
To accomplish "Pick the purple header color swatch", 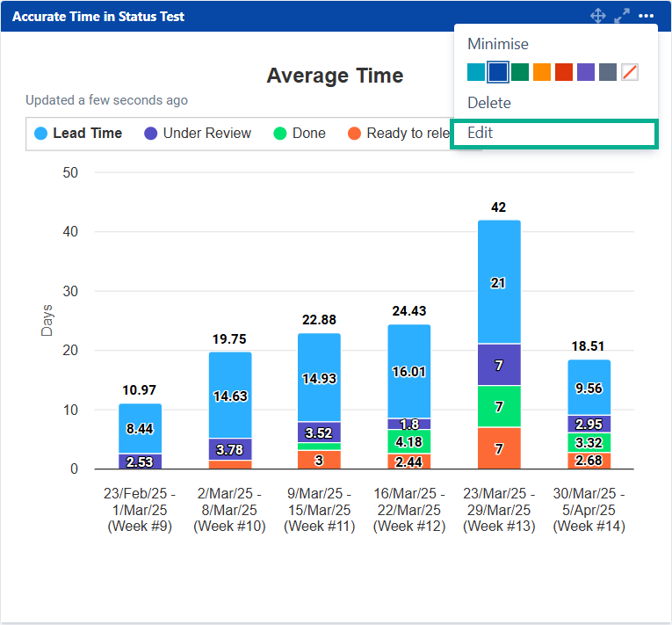I will 586,72.
